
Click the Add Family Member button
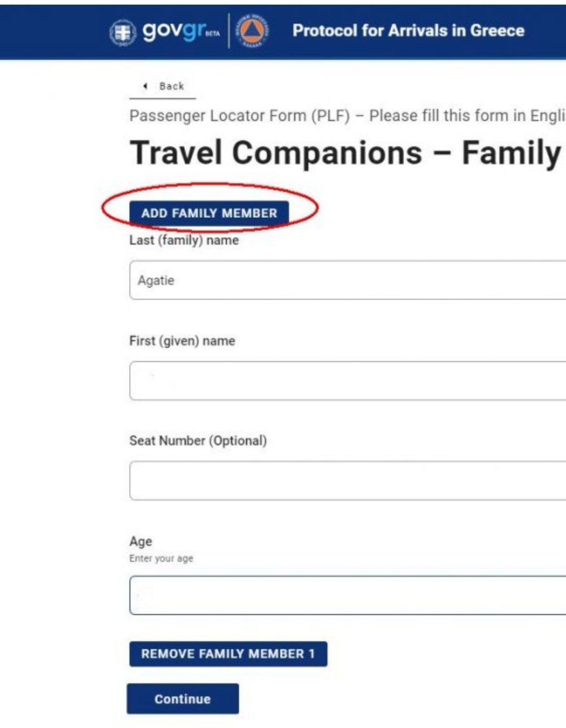click(x=209, y=213)
